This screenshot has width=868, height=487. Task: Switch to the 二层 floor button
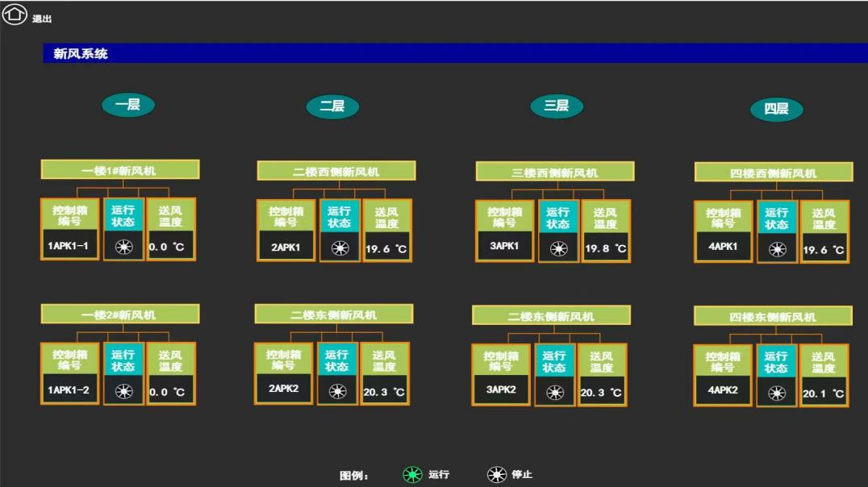332,106
